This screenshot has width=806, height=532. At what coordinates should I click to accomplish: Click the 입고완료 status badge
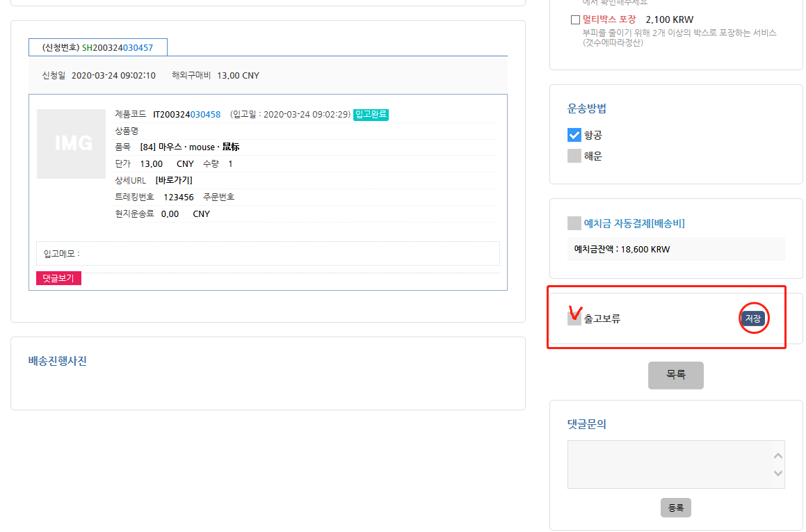[x=371, y=114]
